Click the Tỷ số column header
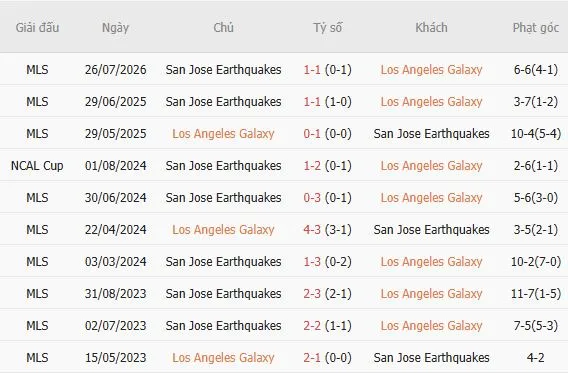568x373 pixels. point(327,28)
